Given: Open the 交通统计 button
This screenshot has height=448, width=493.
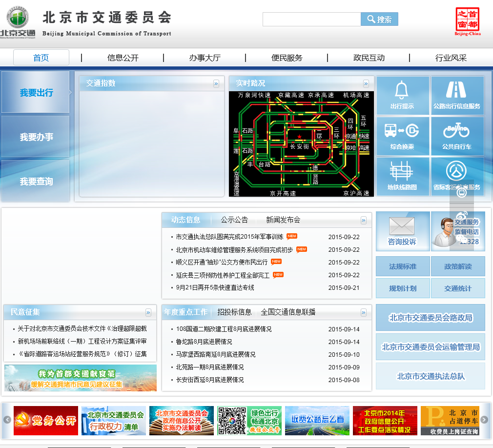Looking at the screenshot, I should [x=458, y=288].
